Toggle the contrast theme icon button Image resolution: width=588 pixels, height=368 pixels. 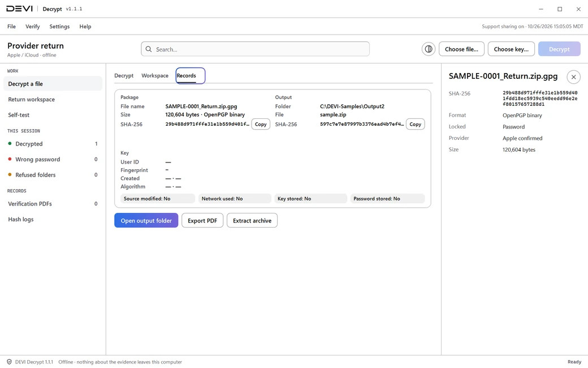(x=428, y=49)
